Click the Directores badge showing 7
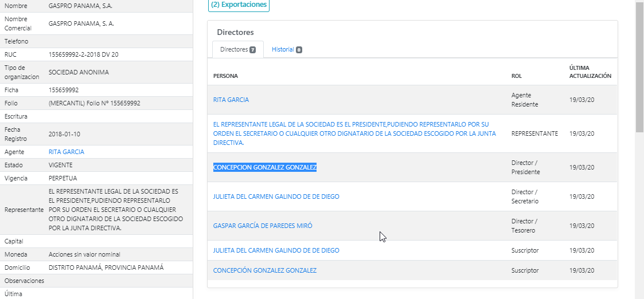Image resolution: width=644 pixels, height=299 pixels. point(252,50)
